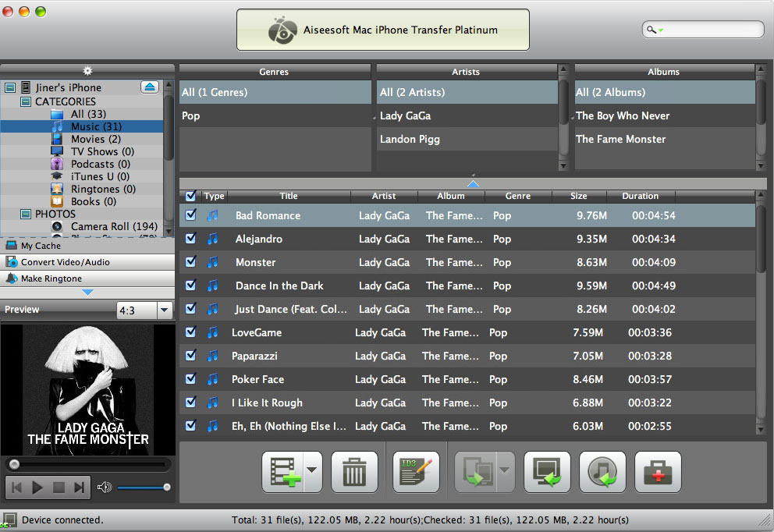Sort tracks by Album column

(451, 196)
